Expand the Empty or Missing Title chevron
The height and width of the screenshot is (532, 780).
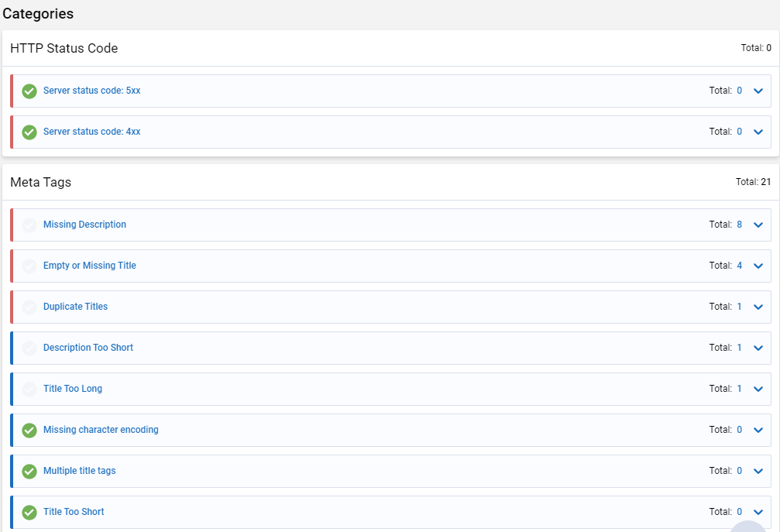pyautogui.click(x=758, y=266)
